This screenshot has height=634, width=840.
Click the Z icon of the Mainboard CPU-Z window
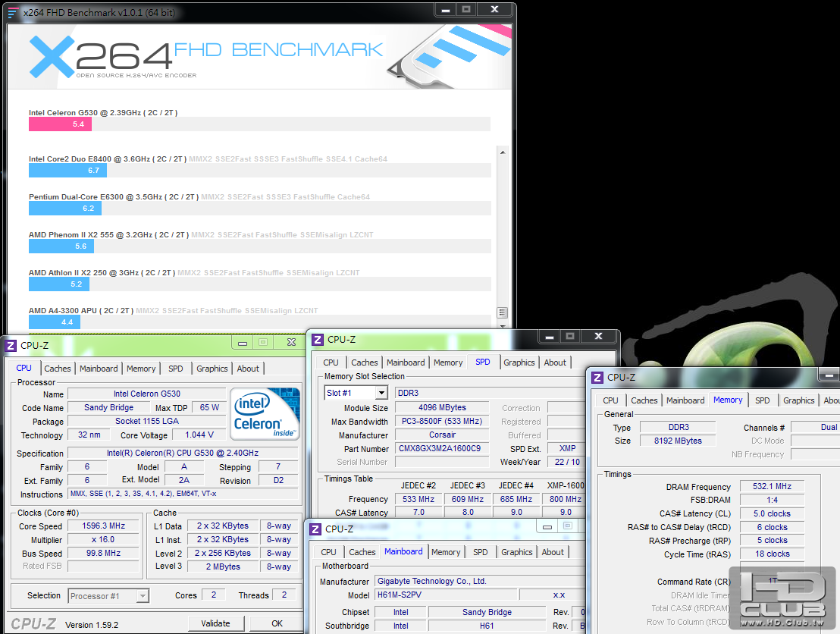[x=316, y=529]
